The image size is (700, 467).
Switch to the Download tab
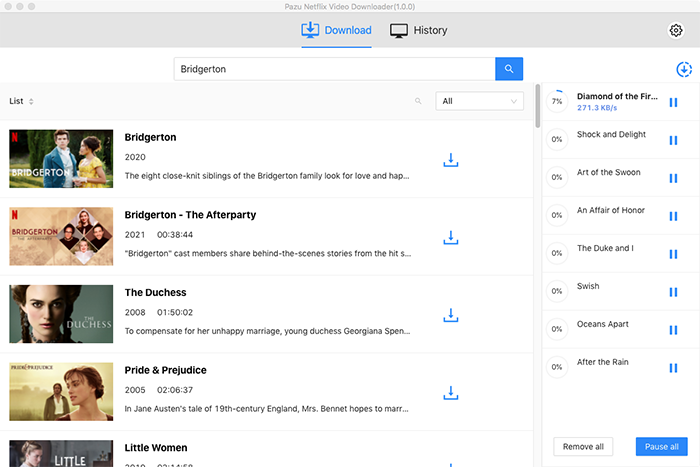(x=336, y=30)
